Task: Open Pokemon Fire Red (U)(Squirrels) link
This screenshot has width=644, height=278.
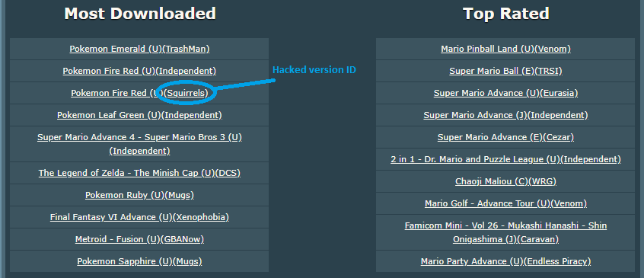Action: pos(139,93)
